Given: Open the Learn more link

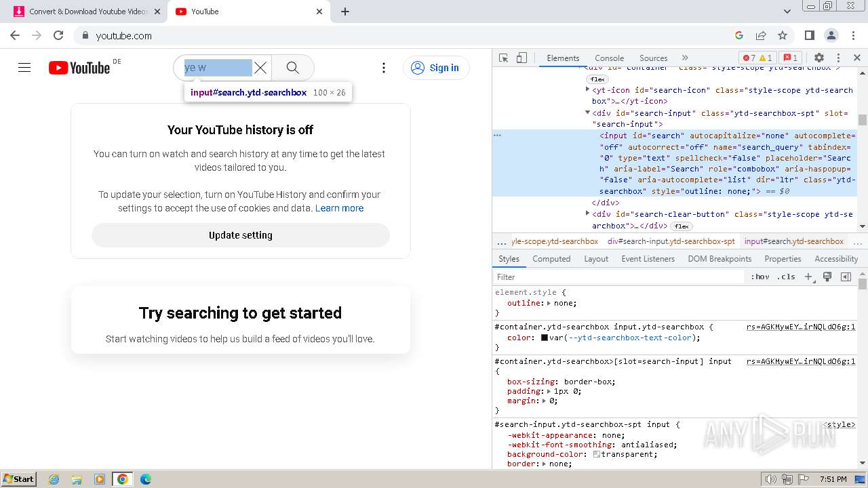Looking at the screenshot, I should 339,208.
